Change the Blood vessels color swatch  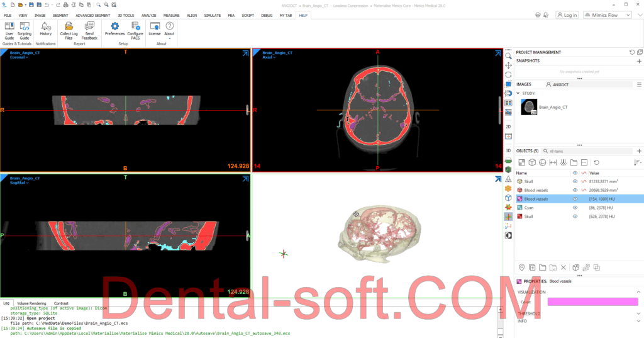coord(592,302)
